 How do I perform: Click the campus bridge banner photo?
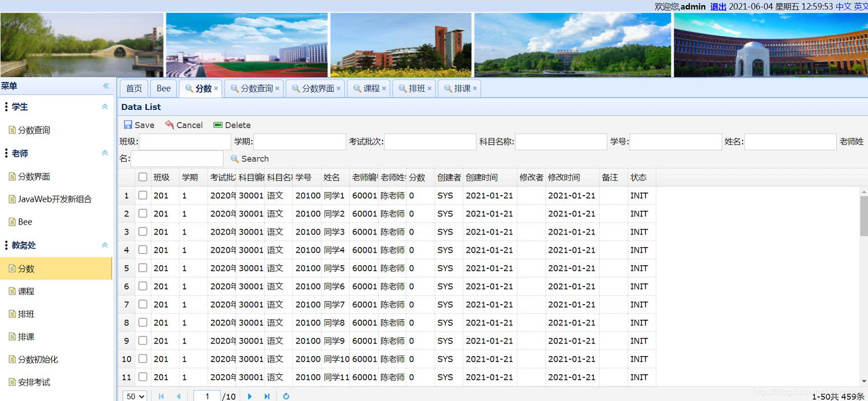(x=82, y=45)
